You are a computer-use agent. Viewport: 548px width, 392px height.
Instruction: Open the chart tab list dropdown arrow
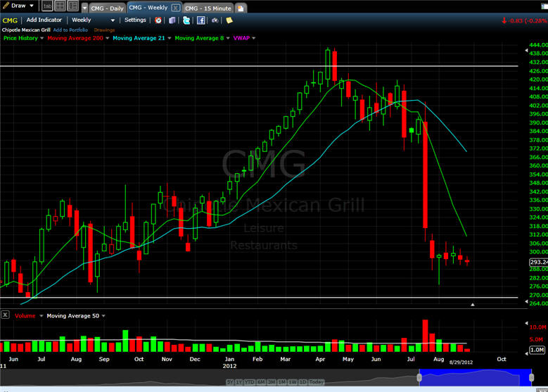[84, 8]
